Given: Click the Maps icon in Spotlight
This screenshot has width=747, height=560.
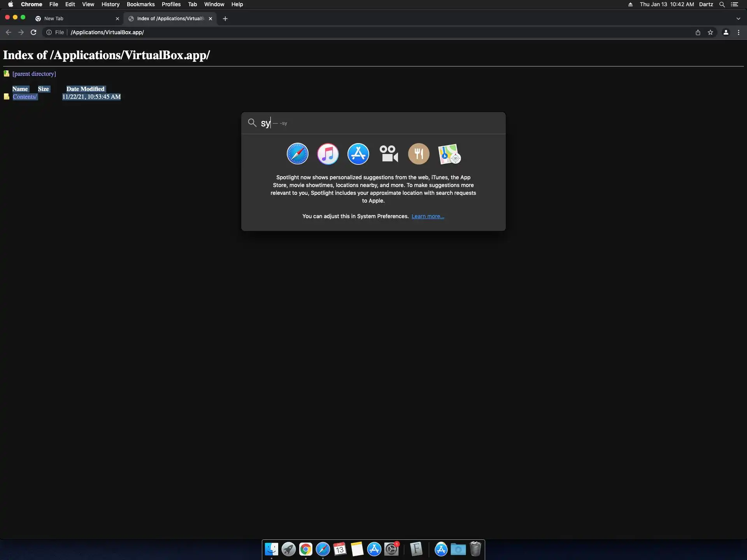Looking at the screenshot, I should pos(449,154).
